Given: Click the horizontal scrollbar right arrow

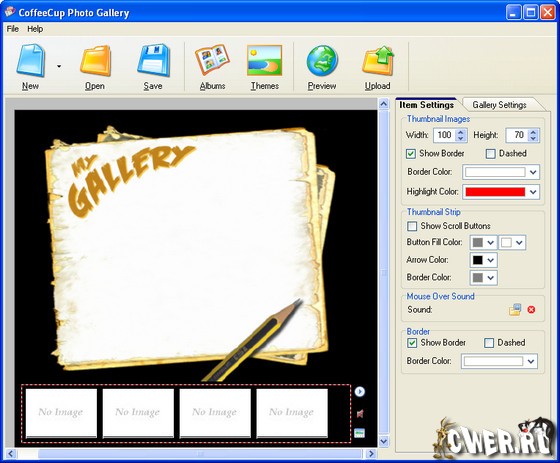Looking at the screenshot, I should (x=371, y=454).
